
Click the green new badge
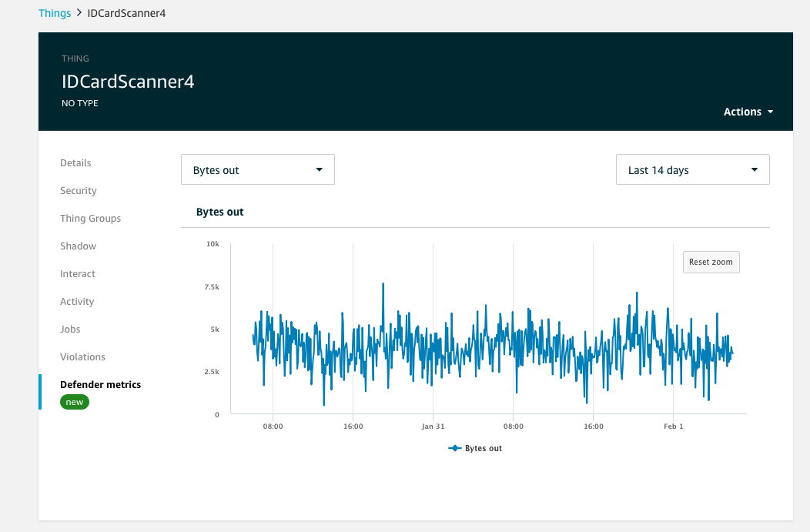pyautogui.click(x=75, y=402)
